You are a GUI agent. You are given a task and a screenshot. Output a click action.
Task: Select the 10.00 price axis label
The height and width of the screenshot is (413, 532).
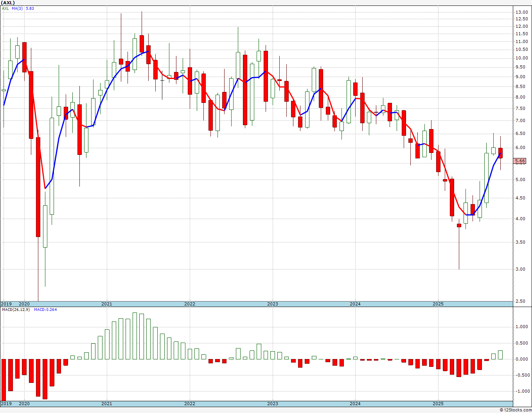pyautogui.click(x=521, y=58)
